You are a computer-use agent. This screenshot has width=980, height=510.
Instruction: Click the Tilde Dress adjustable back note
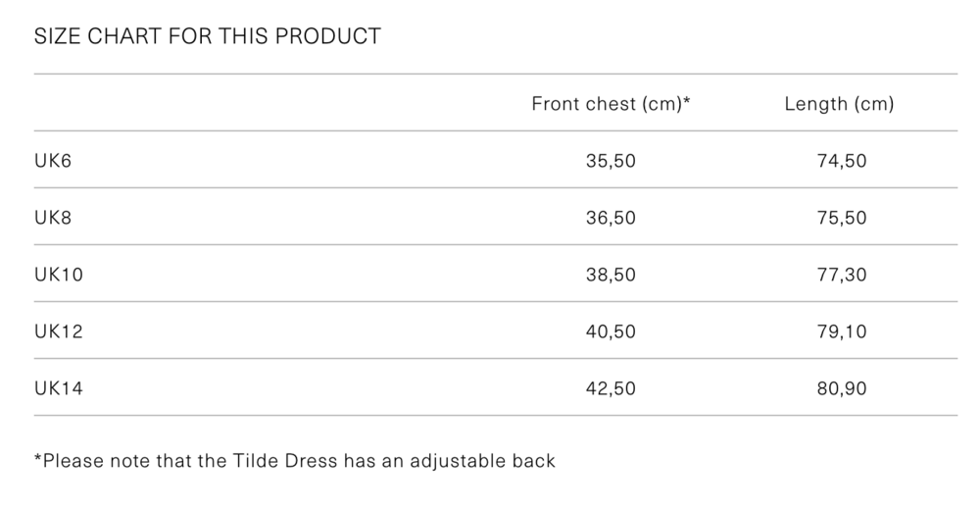click(x=294, y=460)
